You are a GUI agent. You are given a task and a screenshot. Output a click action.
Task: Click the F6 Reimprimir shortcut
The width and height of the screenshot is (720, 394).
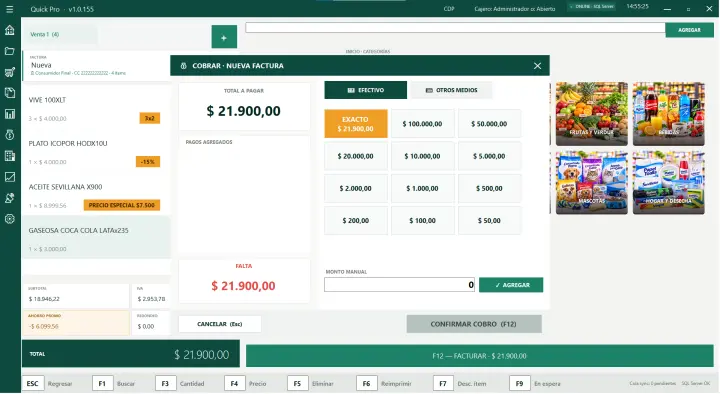point(385,383)
